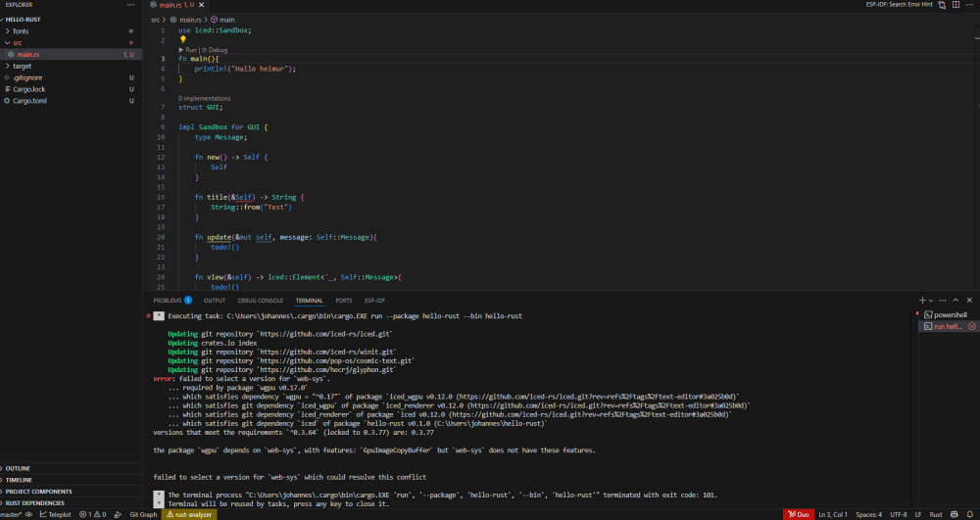Split the editor right
The width and height of the screenshot is (980, 520).
[955, 4]
